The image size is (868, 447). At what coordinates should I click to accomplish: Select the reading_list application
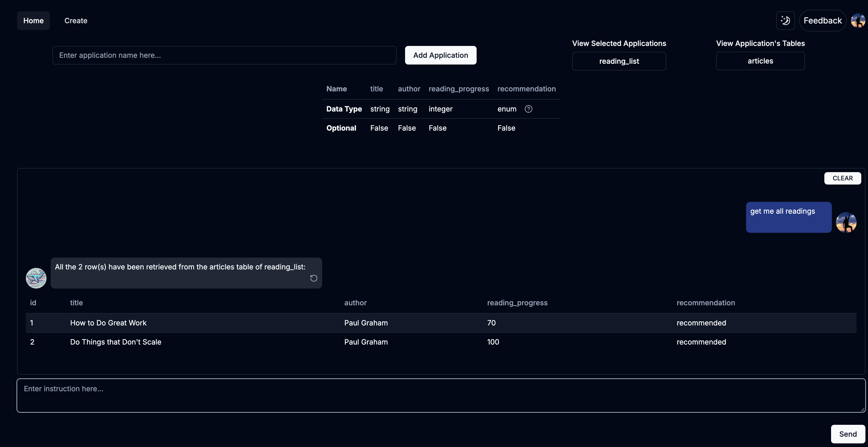click(x=619, y=61)
